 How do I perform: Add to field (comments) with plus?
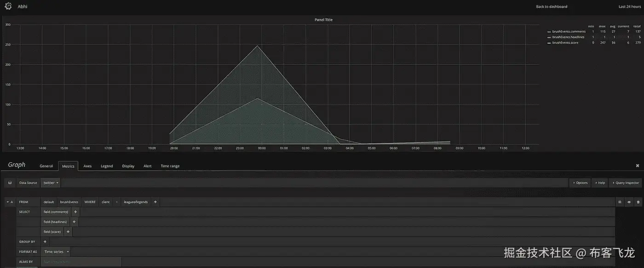tap(76, 212)
